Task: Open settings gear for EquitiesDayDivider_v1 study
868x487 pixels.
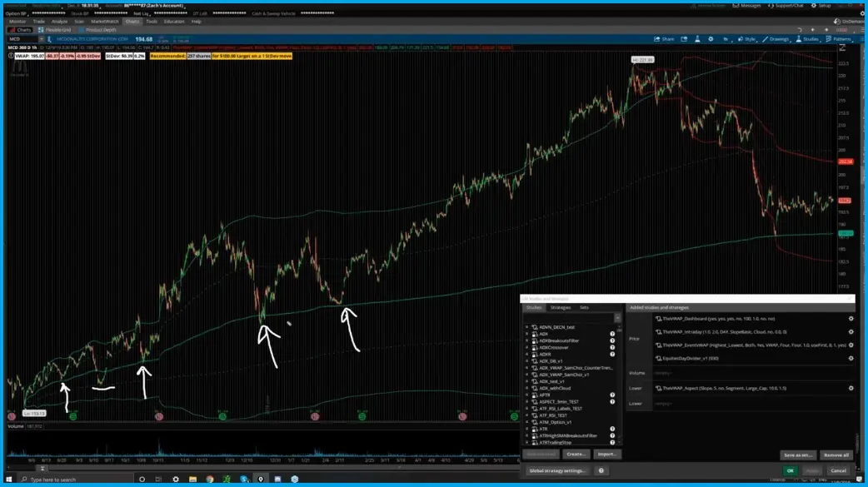Action: point(850,358)
